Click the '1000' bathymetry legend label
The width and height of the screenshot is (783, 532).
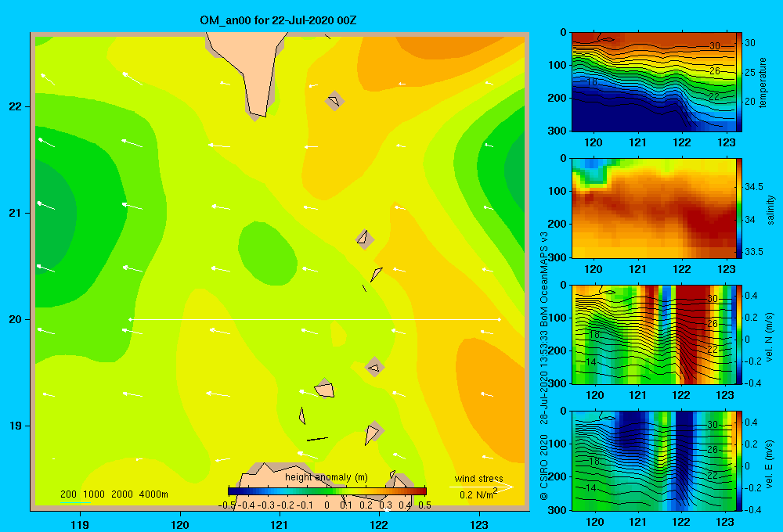click(94, 494)
